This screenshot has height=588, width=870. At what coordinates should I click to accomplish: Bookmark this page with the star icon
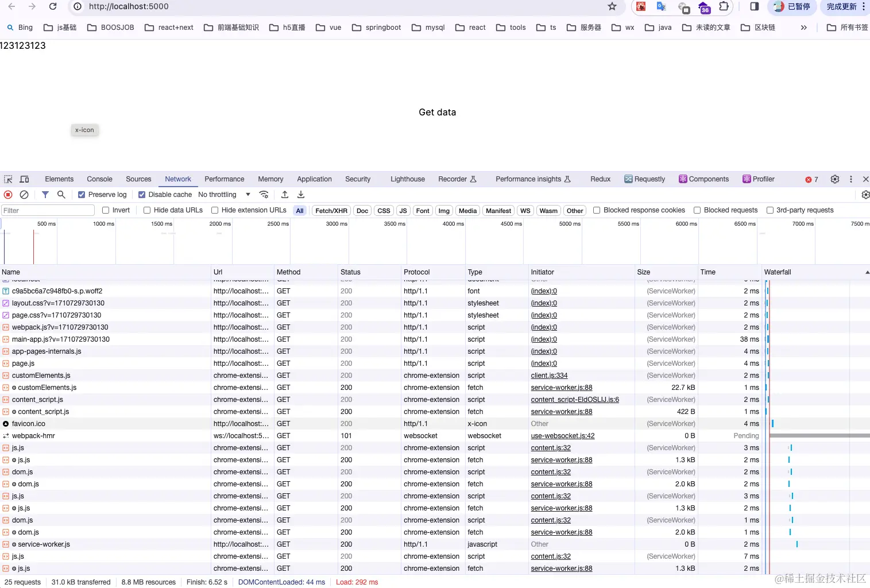click(612, 6)
